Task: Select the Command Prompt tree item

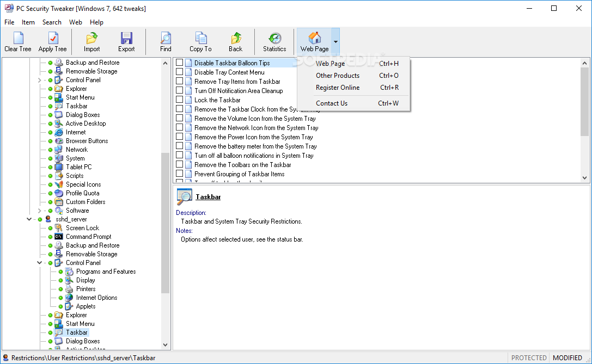Action: (88, 237)
